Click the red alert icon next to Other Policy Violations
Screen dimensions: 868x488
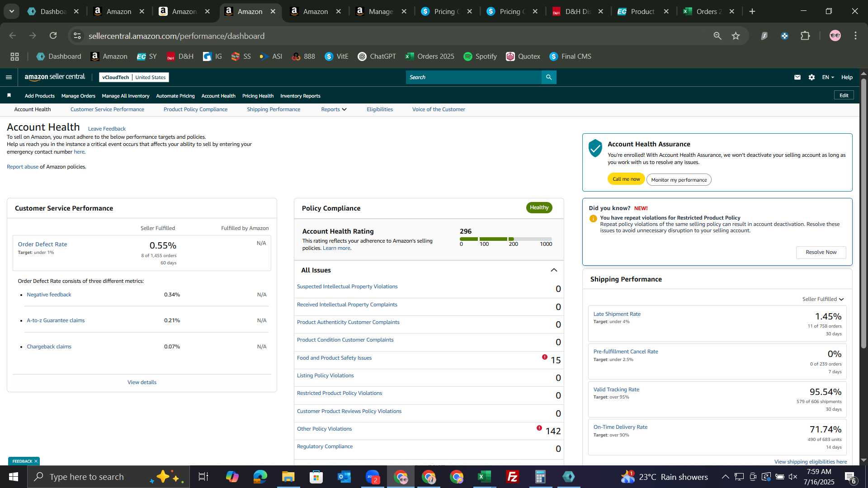coord(539,428)
